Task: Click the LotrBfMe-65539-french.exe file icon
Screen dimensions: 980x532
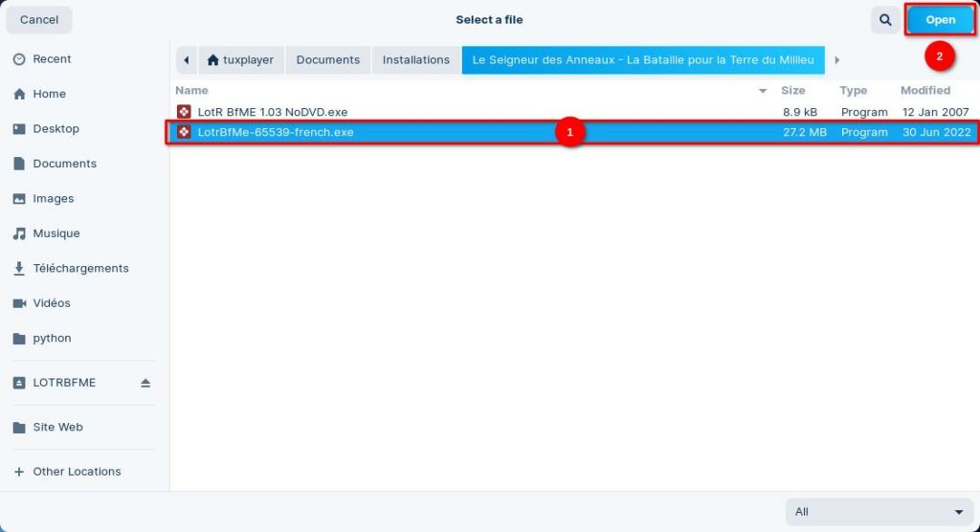Action: pyautogui.click(x=184, y=132)
